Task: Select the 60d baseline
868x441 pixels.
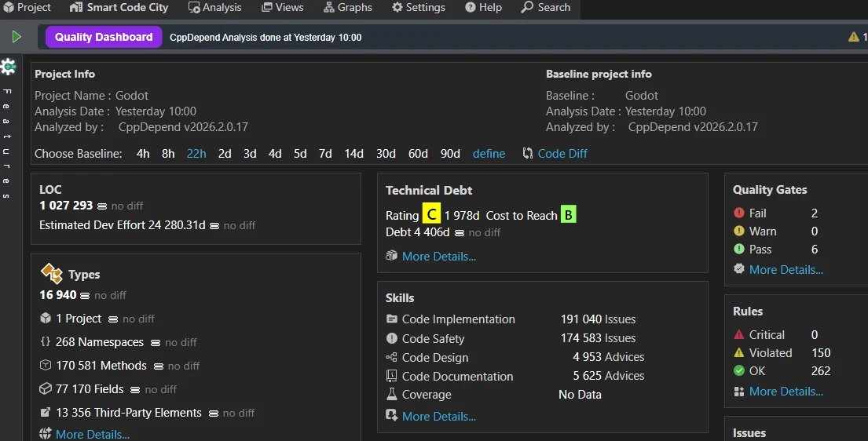Action: 418,153
